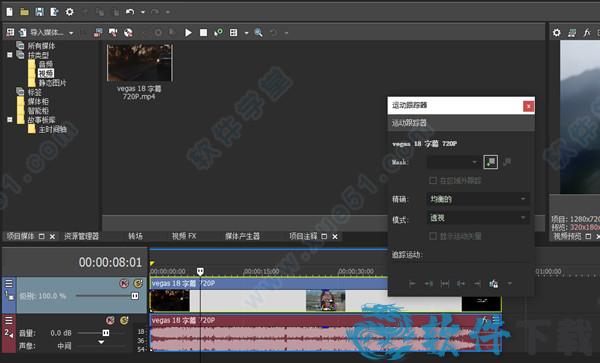600x363 pixels.
Task: Open project properties with the gear icon
Action: coord(69,12)
